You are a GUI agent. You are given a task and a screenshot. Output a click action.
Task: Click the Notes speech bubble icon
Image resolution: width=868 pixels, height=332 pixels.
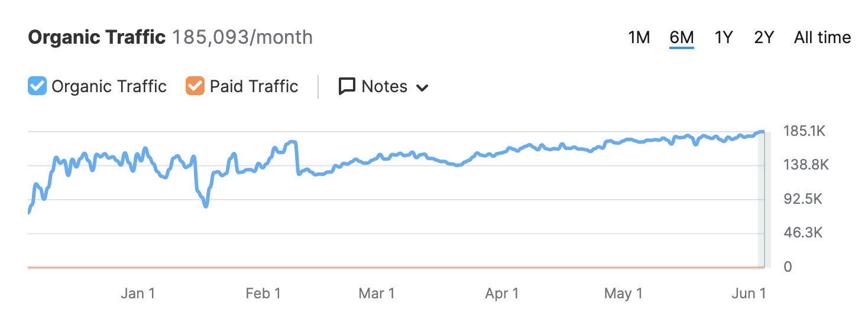click(346, 86)
